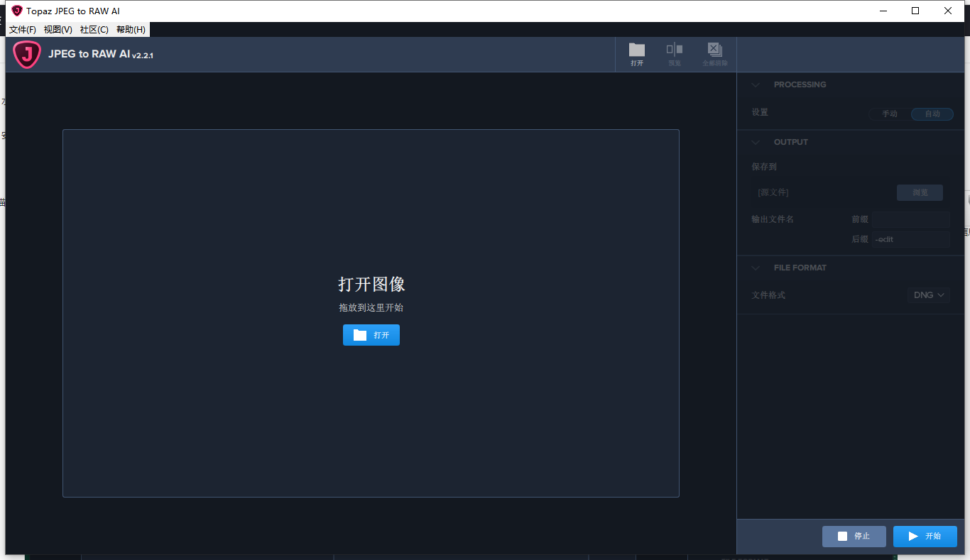Click the JPEG to RAW AI logo icon
The height and width of the screenshot is (560, 970).
[x=27, y=55]
